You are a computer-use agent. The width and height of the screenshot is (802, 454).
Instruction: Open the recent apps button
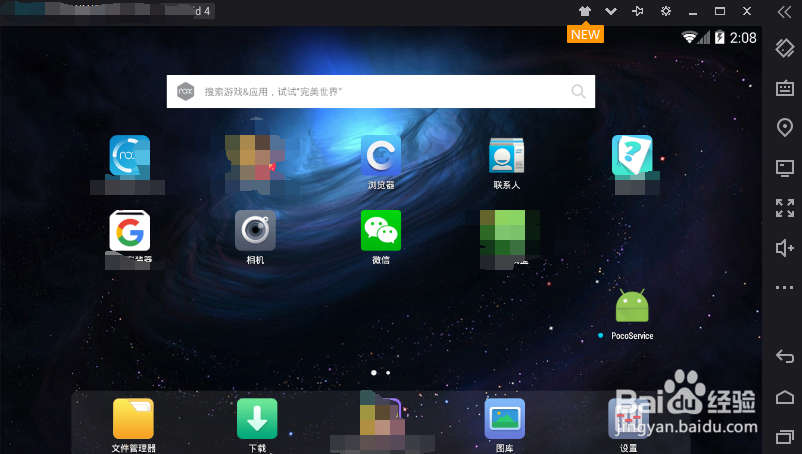[x=785, y=436]
